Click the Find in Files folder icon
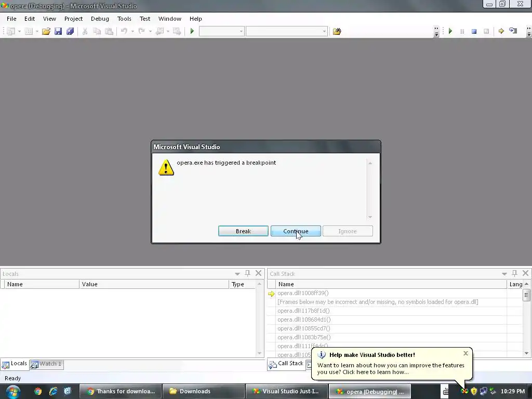This screenshot has height=399, width=532. click(x=337, y=31)
